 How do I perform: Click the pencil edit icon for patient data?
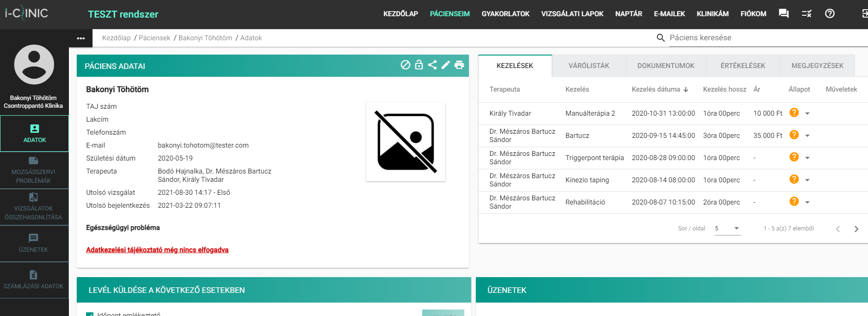tap(445, 65)
